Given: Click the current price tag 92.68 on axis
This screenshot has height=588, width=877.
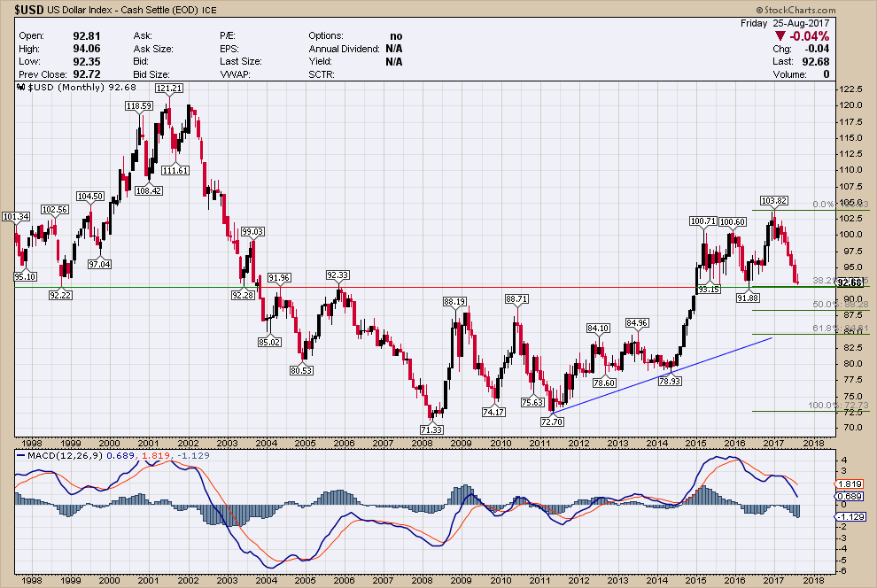Looking at the screenshot, I should click(850, 282).
